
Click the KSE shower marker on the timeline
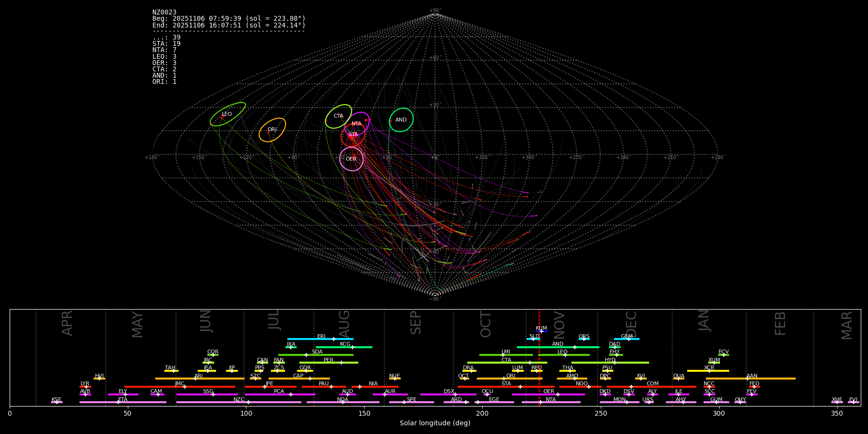point(56,402)
